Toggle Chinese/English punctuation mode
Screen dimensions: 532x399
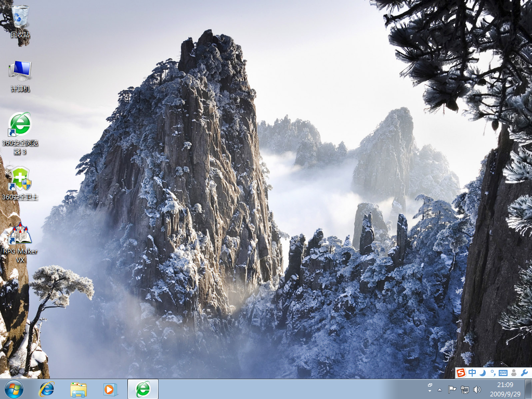[x=492, y=373]
